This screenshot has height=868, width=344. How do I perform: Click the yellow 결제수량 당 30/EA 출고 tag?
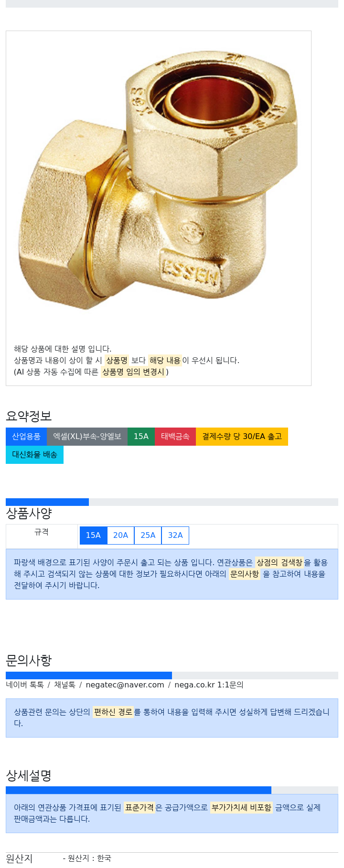(x=242, y=437)
